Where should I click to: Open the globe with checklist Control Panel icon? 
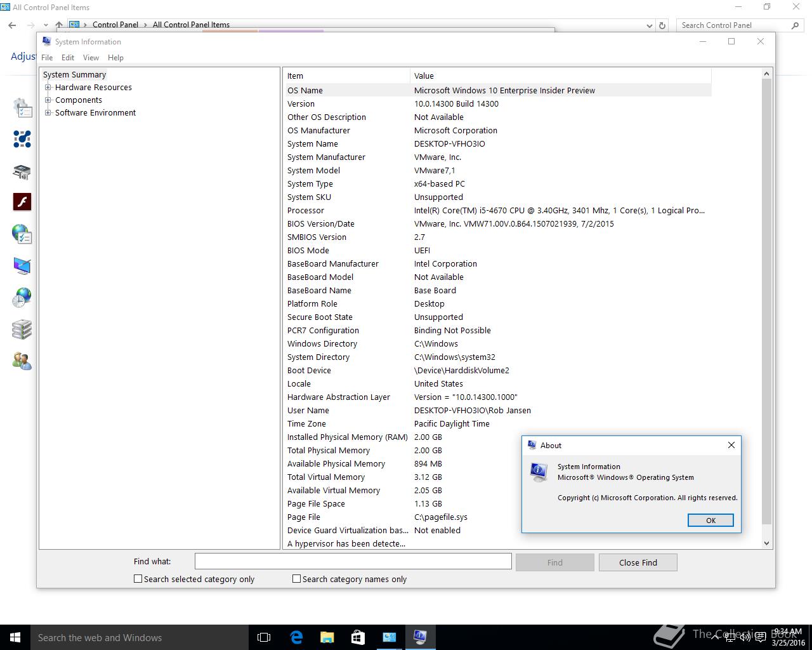[22, 234]
